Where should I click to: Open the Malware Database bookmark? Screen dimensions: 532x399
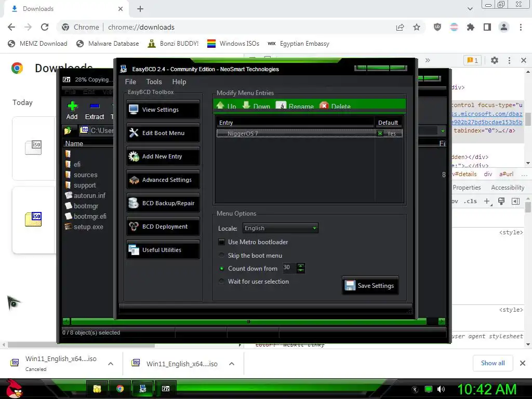coord(108,44)
